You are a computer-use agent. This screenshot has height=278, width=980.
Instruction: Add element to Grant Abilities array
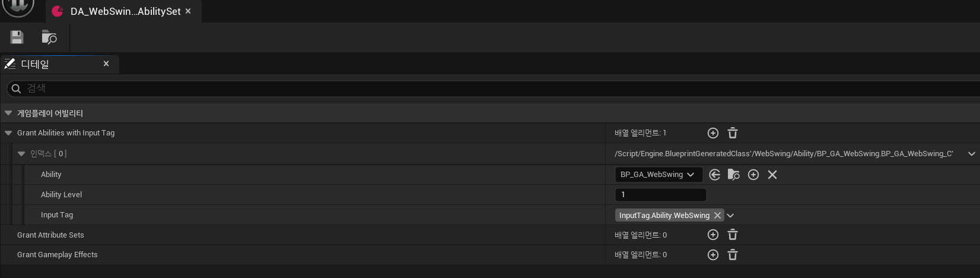point(713,133)
